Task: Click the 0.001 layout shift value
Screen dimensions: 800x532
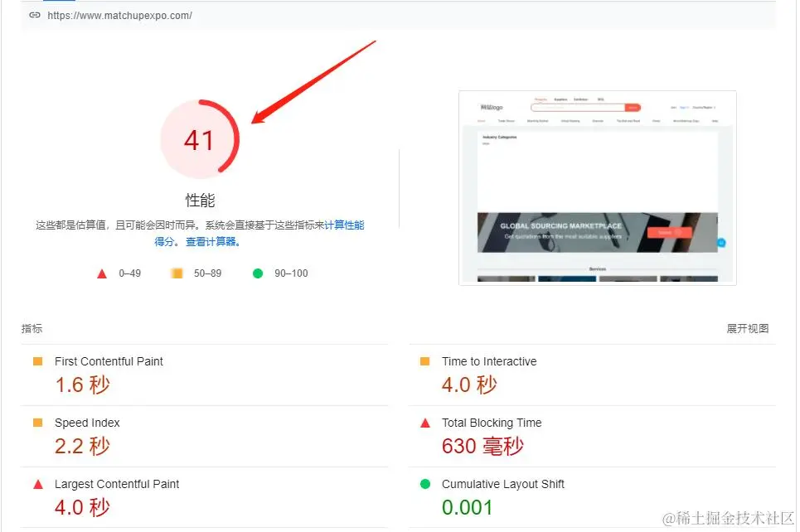Action: [x=468, y=507]
